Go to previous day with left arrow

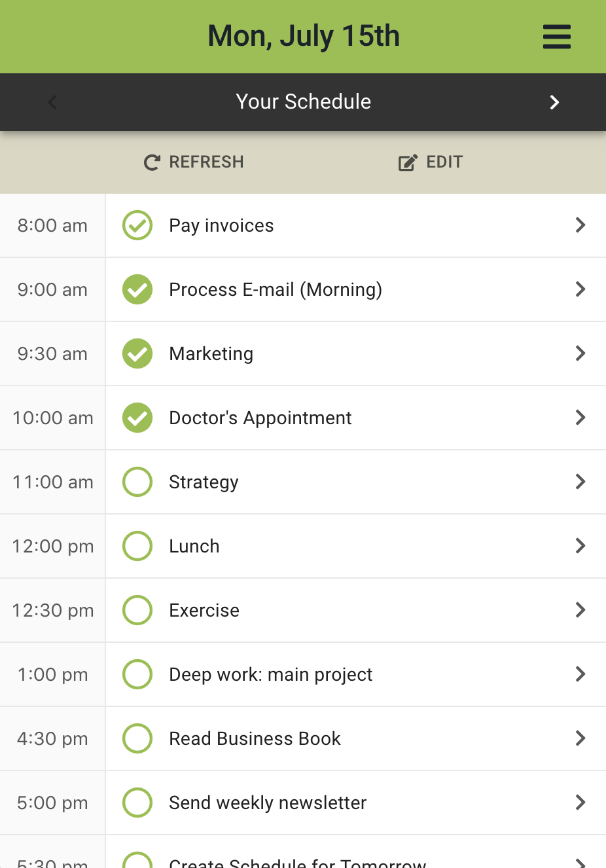point(52,102)
